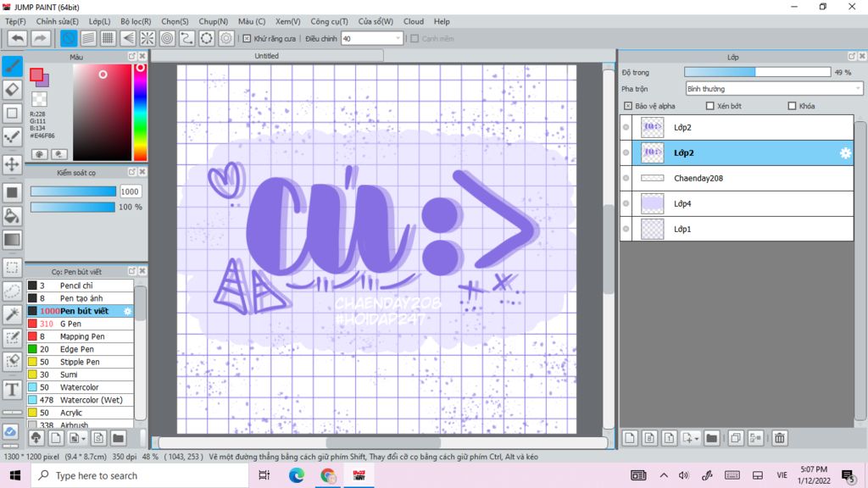Open Bộ lọc(R) menu
This screenshot has width=868, height=488.
pyautogui.click(x=136, y=21)
